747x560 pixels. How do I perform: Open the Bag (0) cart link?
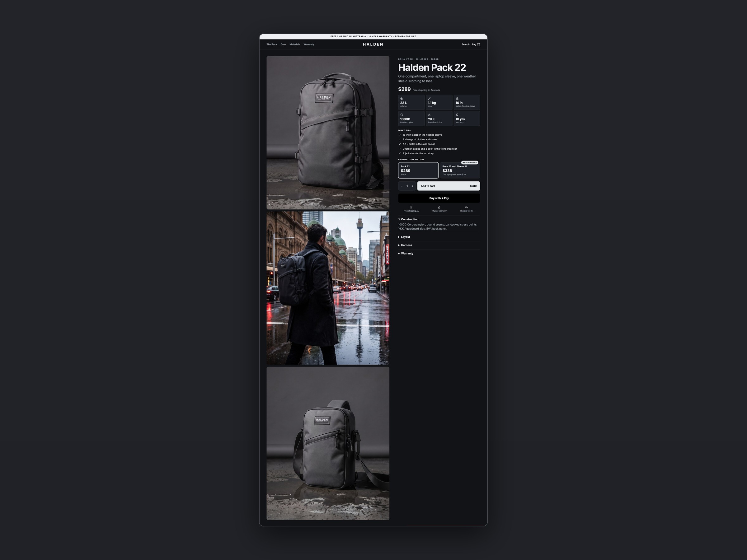476,44
